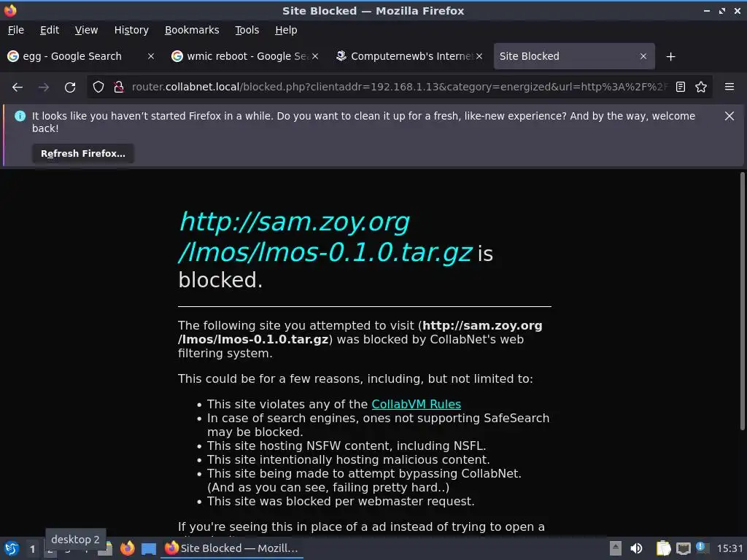Open the network connection tray icon
Image resolution: width=747 pixels, height=560 pixels.
683,548
